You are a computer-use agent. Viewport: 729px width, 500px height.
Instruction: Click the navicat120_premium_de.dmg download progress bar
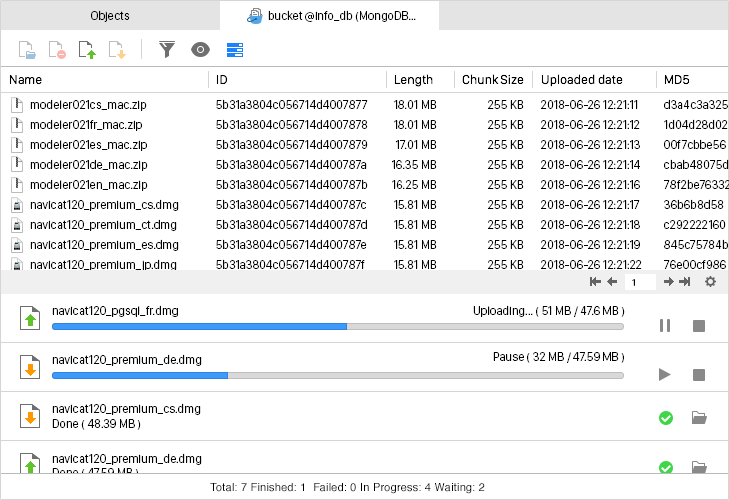pyautogui.click(x=338, y=375)
